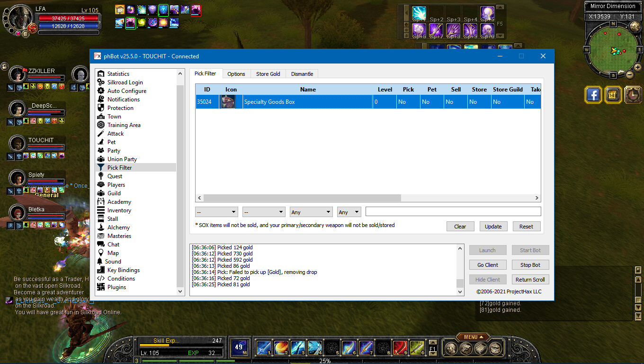Screen dimensions: 644x364
Task: Zoom out the minimap with minus icon
Action: 629,74
